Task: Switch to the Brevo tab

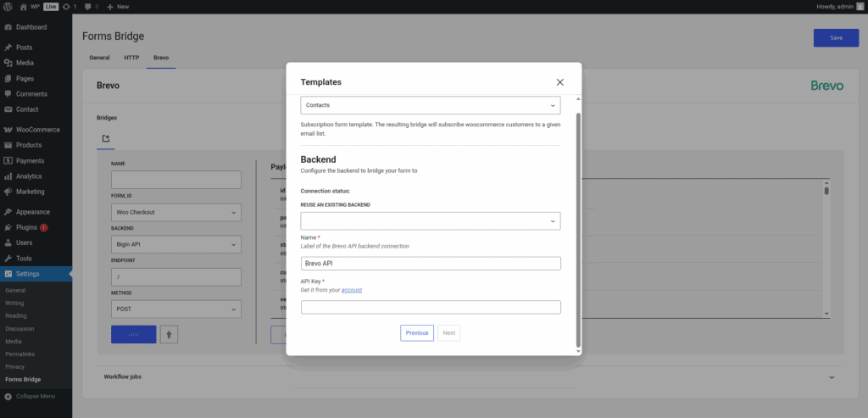Action: [161, 58]
